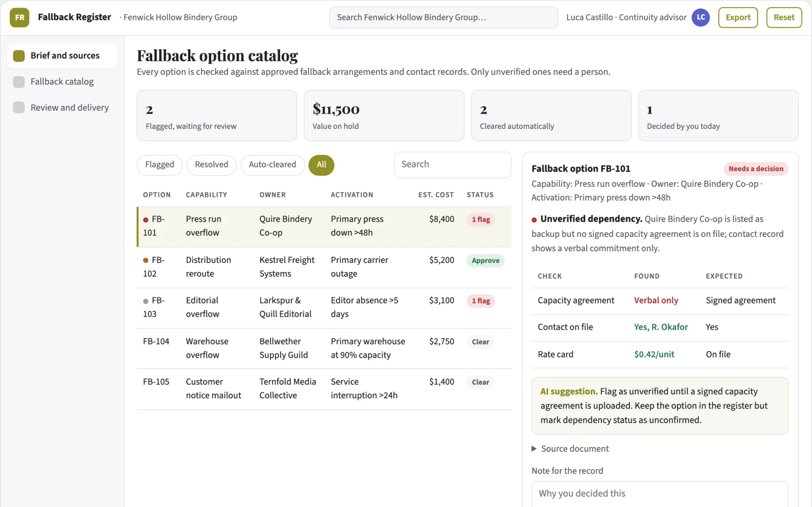Viewport: 812px width, 507px height.
Task: Click the Needs a decision badge
Action: coord(756,169)
